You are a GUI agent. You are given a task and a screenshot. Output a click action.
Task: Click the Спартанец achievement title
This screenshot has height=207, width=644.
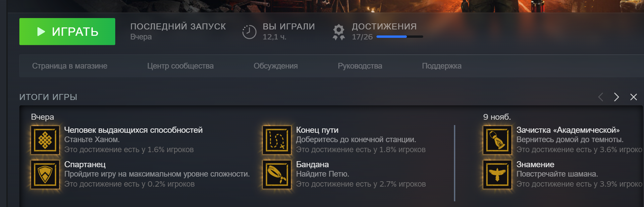click(x=85, y=164)
